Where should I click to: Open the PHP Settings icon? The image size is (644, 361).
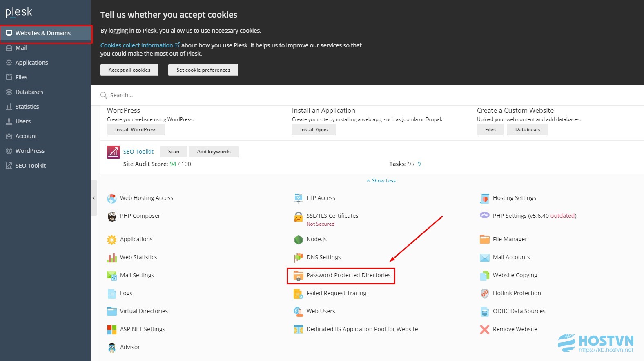[485, 215]
